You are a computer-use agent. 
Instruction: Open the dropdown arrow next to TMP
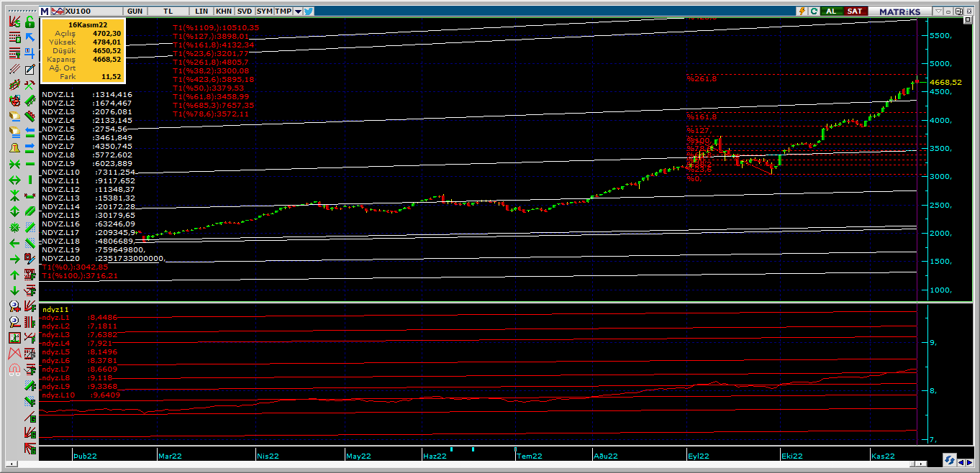pos(297,12)
